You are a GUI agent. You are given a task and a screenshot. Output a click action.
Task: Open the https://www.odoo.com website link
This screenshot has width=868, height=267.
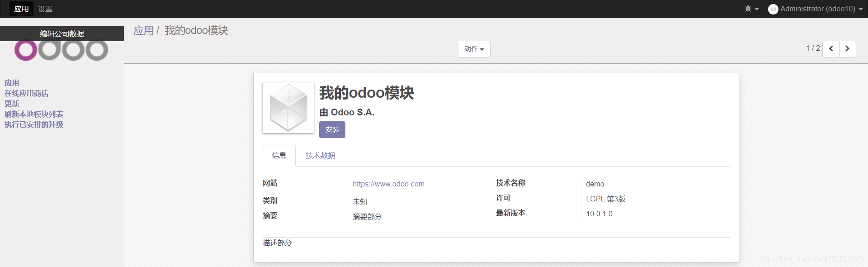[388, 184]
